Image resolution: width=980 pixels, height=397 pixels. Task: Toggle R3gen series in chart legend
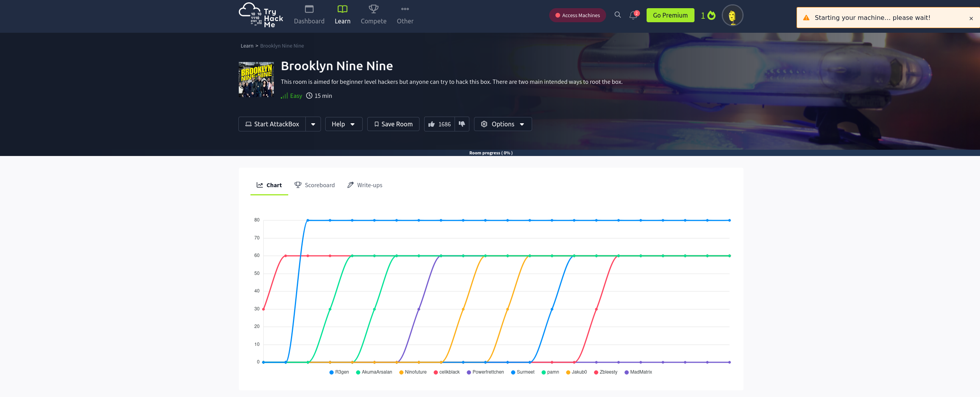tap(339, 372)
